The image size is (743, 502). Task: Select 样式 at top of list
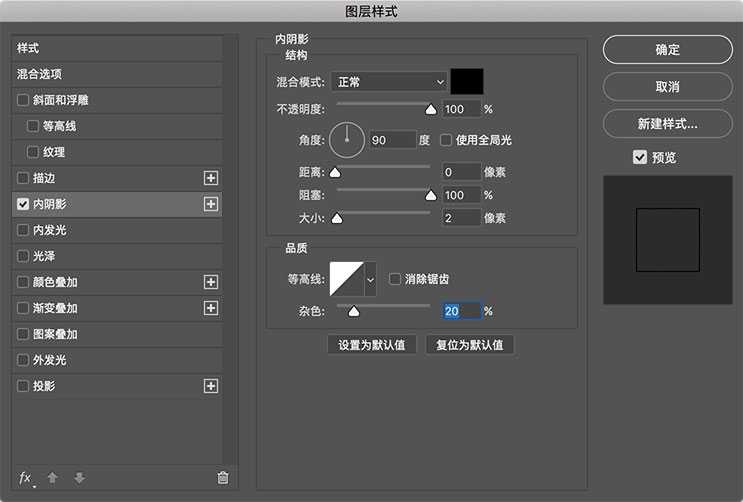[x=116, y=48]
